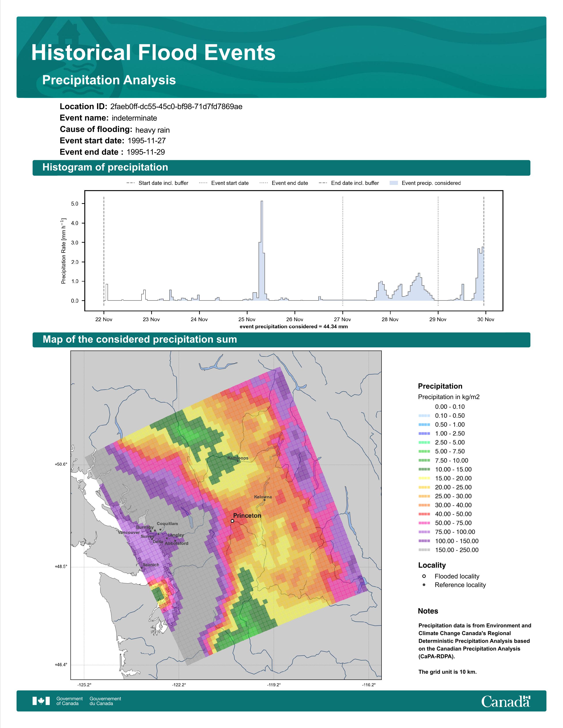Click the 30 Nov x-axis label
The image size is (563, 728).
[x=486, y=319]
